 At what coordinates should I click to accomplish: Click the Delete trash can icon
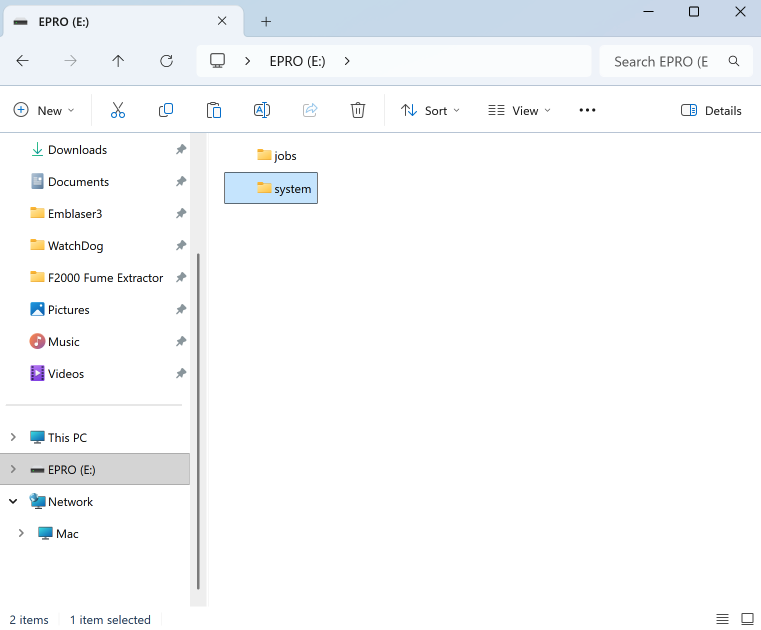(358, 111)
